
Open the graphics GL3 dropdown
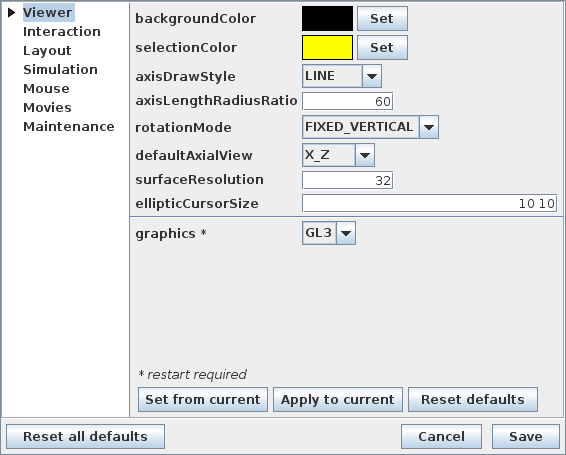coord(329,233)
